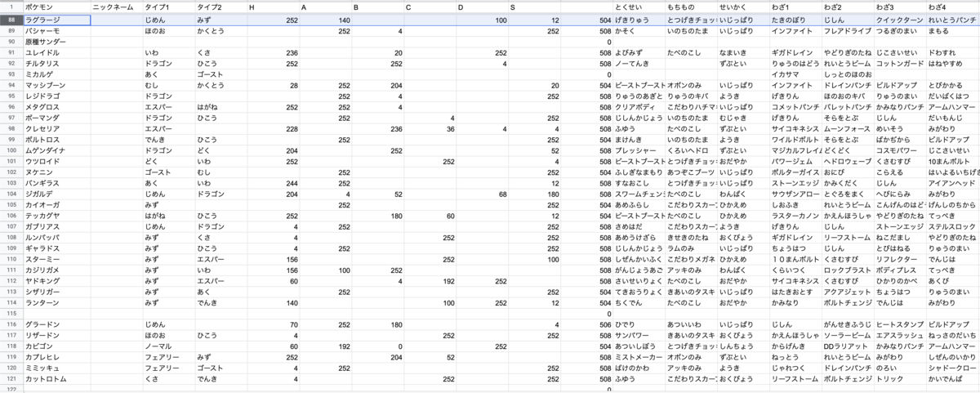Select the レジドラゴ cell
The image size is (980, 393).
[x=56, y=96]
